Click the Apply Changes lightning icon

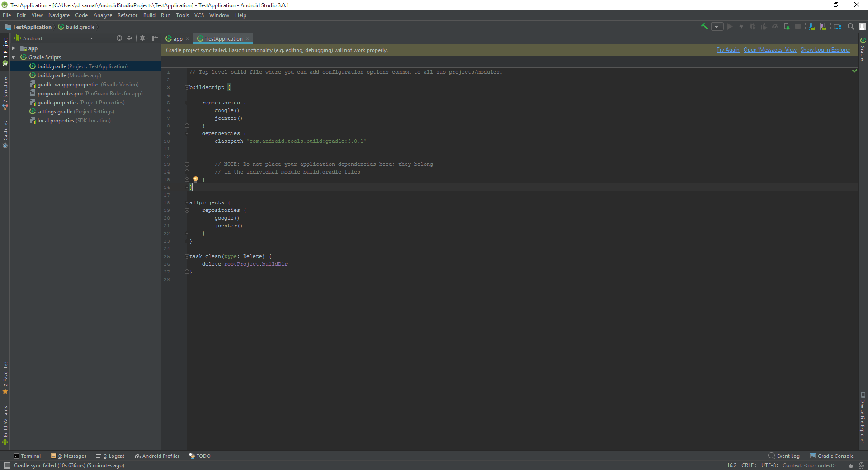(x=741, y=27)
